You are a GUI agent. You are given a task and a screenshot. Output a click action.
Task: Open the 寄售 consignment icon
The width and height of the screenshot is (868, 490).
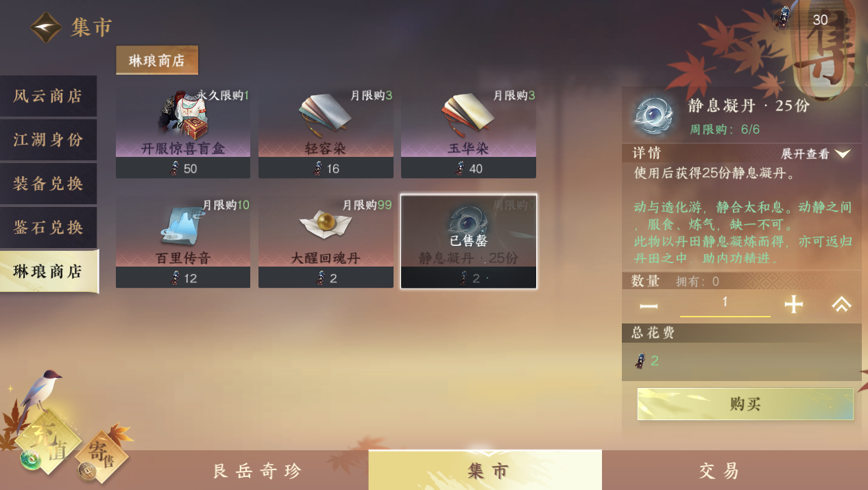[x=101, y=455]
